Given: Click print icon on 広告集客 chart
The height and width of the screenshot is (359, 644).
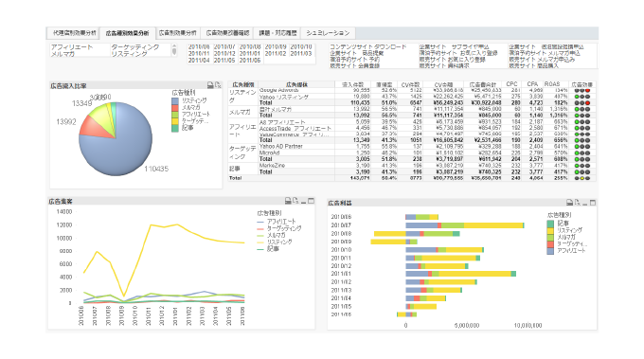Looking at the screenshot, I should point(288,201).
